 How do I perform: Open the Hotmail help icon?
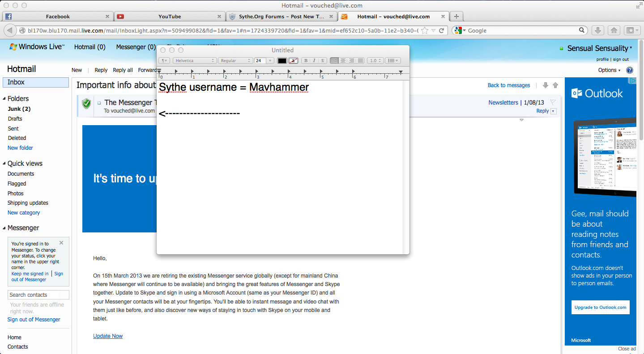[x=630, y=70]
